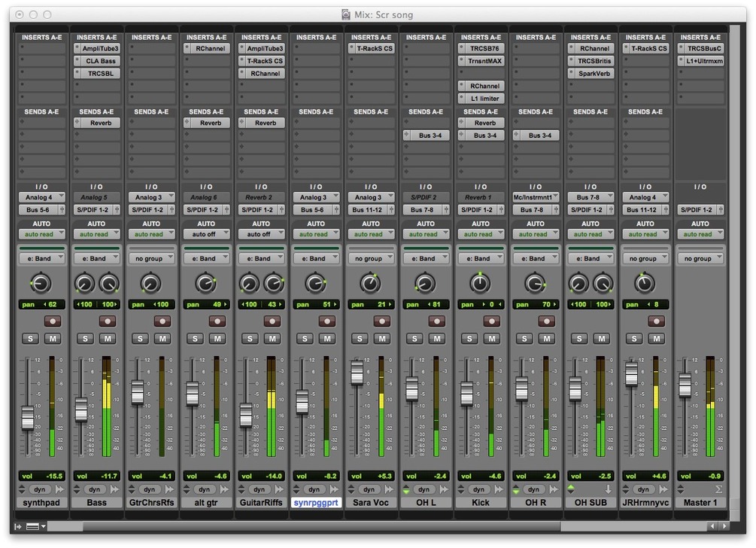Open synthpad input selector Analog 4
This screenshot has height=548, width=756.
point(42,197)
